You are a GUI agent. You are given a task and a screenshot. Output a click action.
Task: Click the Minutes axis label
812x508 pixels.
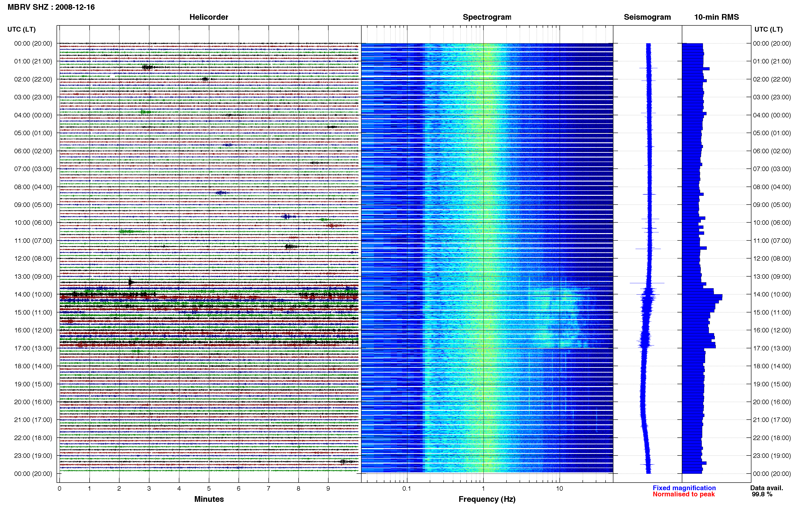tap(209, 499)
